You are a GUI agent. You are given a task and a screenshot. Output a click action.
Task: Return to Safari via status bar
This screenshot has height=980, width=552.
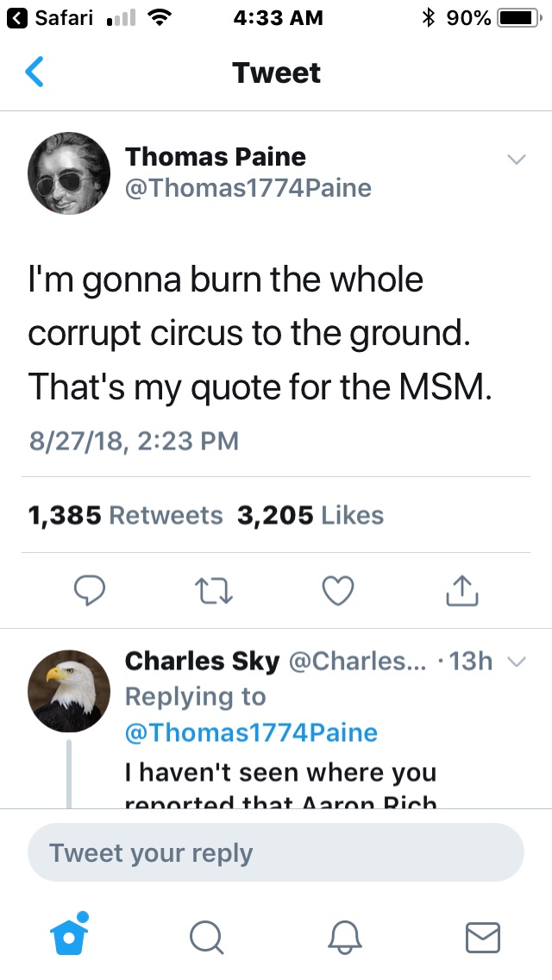coord(53,17)
